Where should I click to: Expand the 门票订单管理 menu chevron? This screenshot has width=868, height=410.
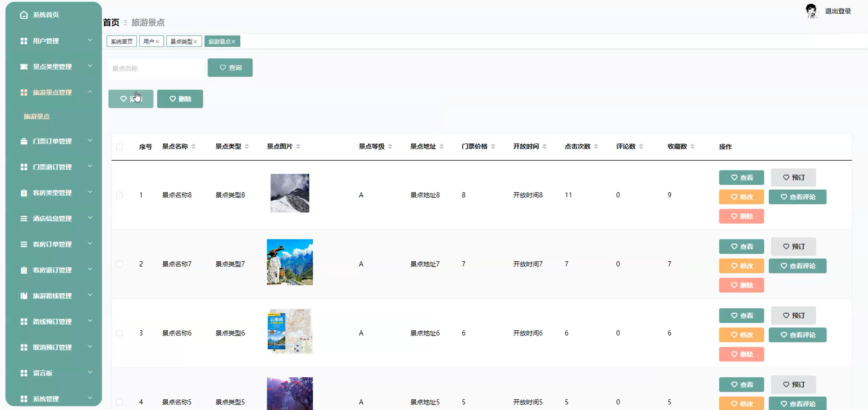click(x=90, y=140)
